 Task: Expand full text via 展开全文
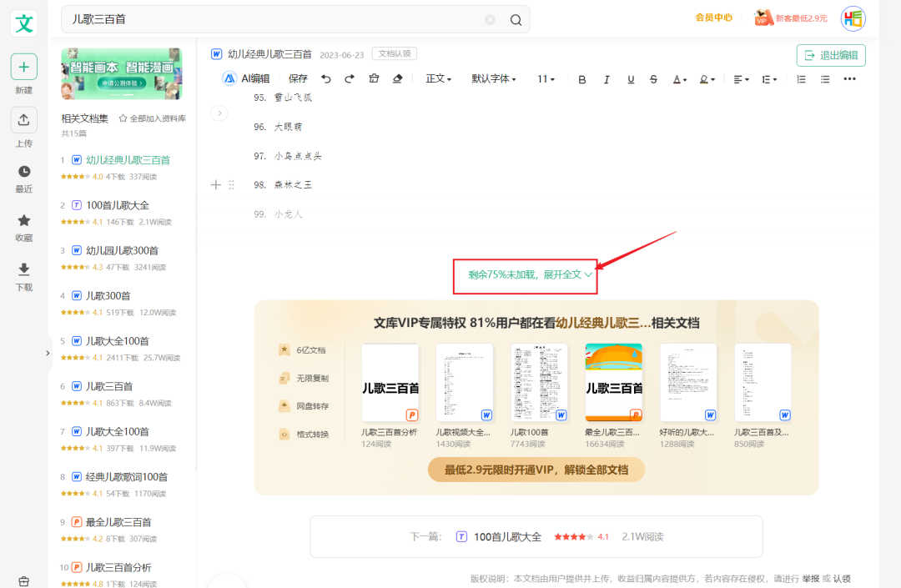(530, 274)
